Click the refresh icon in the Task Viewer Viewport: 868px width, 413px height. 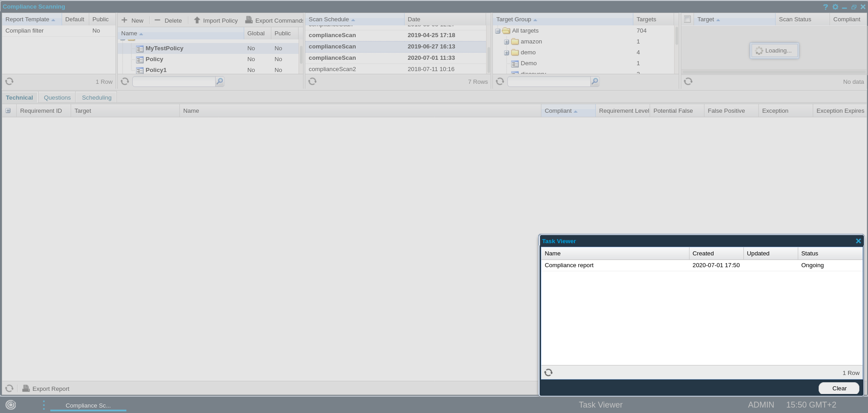point(549,372)
